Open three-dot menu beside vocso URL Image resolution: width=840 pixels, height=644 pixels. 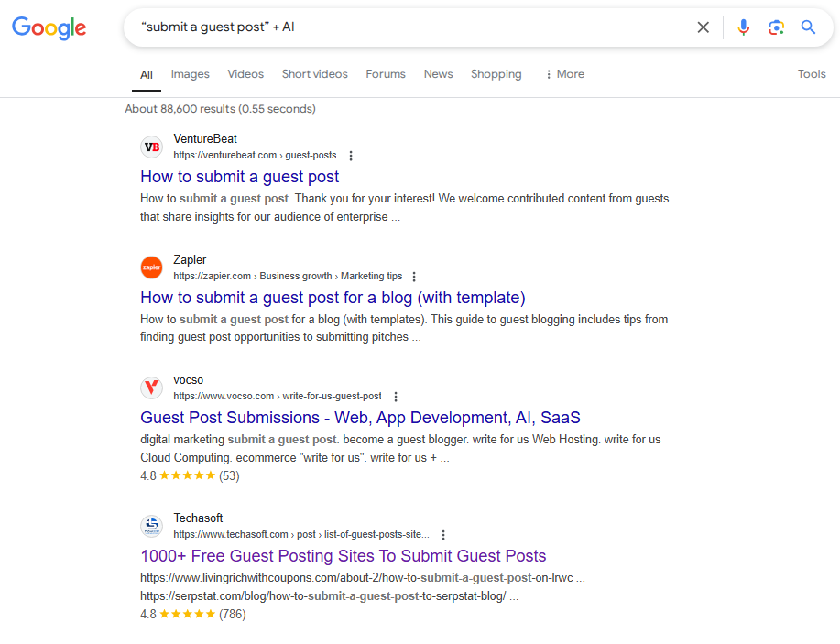396,397
